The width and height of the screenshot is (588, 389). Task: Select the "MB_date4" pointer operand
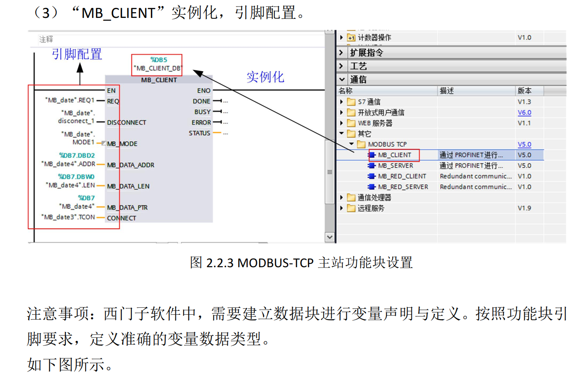[x=76, y=207]
